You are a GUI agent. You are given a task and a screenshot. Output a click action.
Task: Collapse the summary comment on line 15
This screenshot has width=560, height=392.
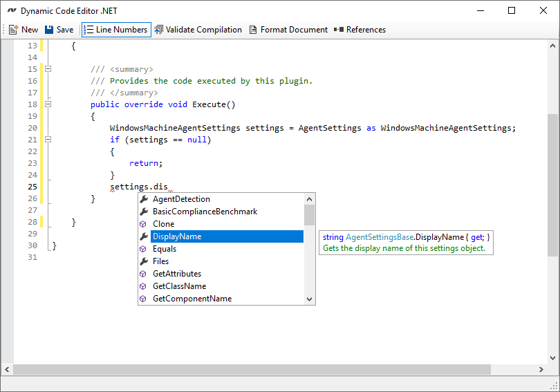pos(48,69)
